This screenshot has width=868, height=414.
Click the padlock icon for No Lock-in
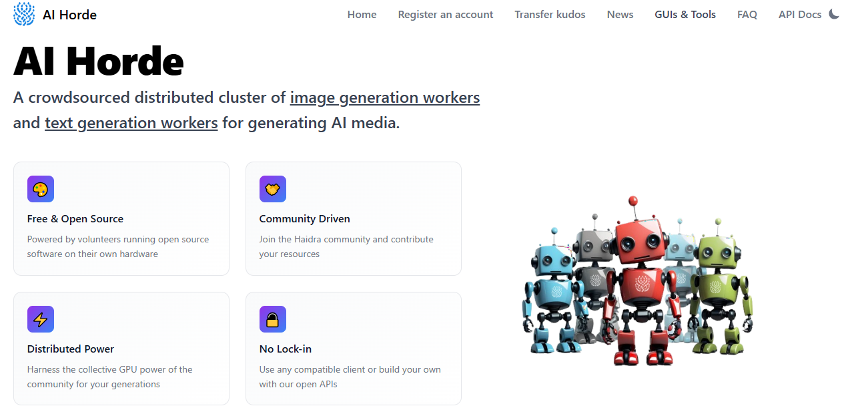pyautogui.click(x=273, y=319)
